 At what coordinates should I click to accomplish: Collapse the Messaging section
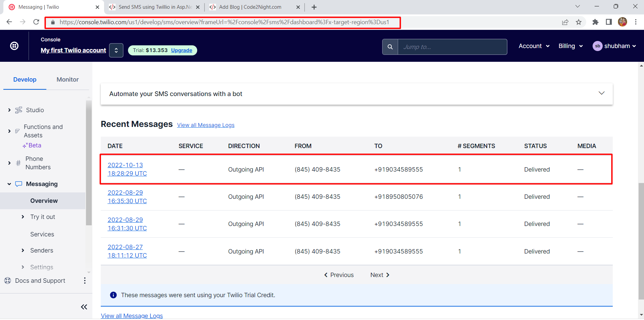point(9,184)
